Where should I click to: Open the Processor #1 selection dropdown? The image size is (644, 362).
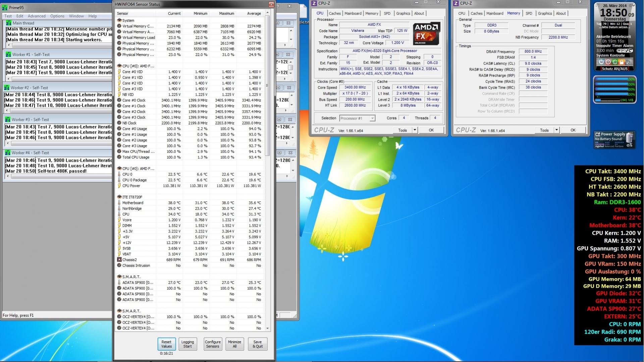coord(372,118)
